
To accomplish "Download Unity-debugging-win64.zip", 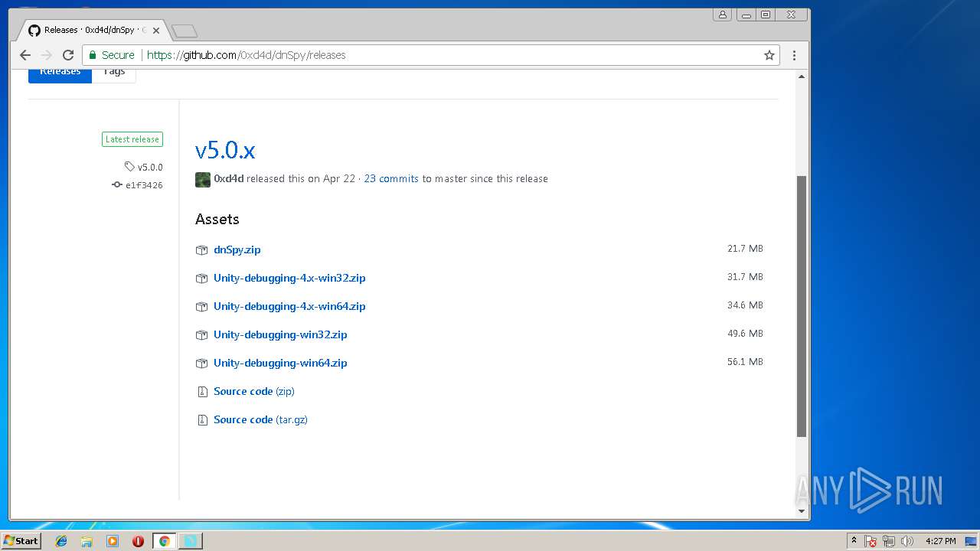I will tap(280, 364).
